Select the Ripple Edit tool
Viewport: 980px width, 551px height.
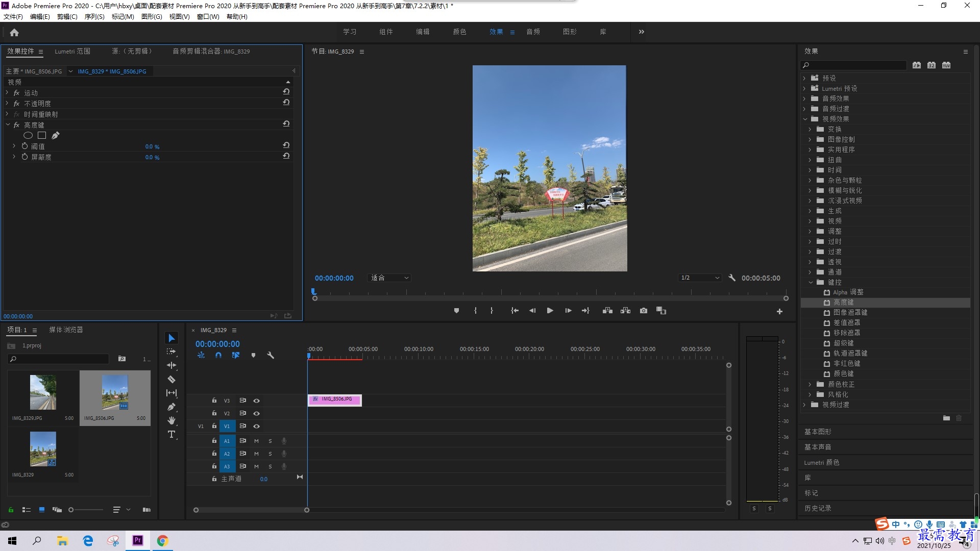tap(171, 365)
